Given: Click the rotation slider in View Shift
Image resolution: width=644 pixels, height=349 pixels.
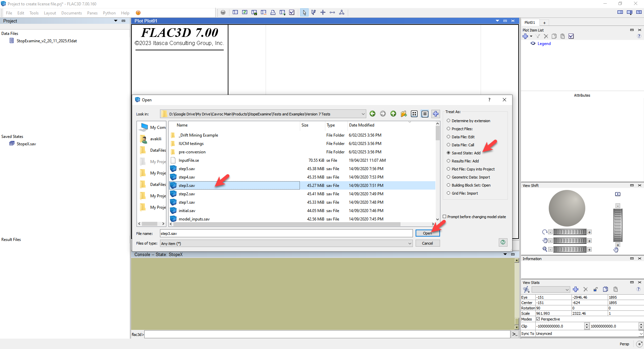Looking at the screenshot, I should [x=570, y=232].
